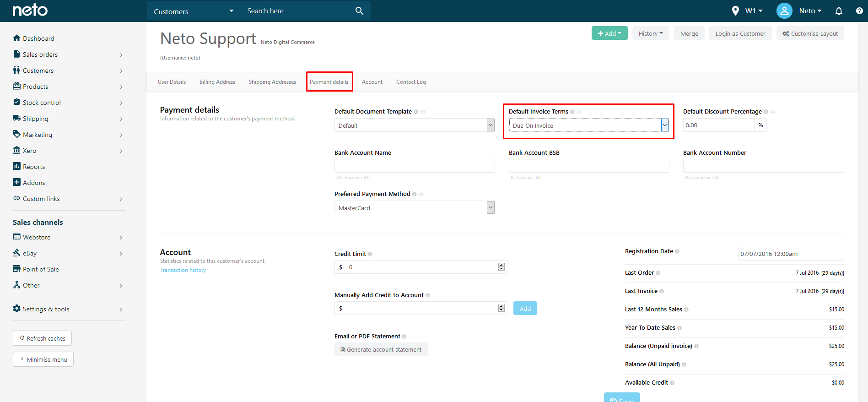
Task: Click the Merge button
Action: click(689, 33)
